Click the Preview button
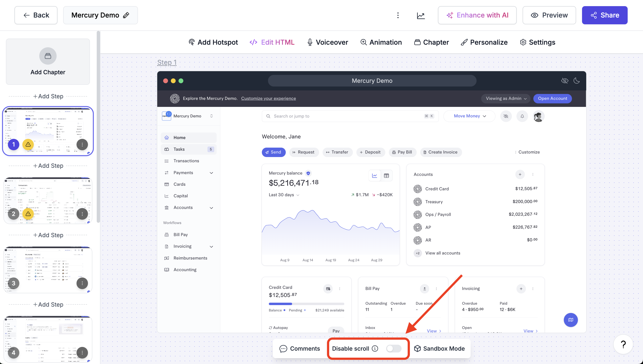Viewport: 643px width, 364px height. 549,15
